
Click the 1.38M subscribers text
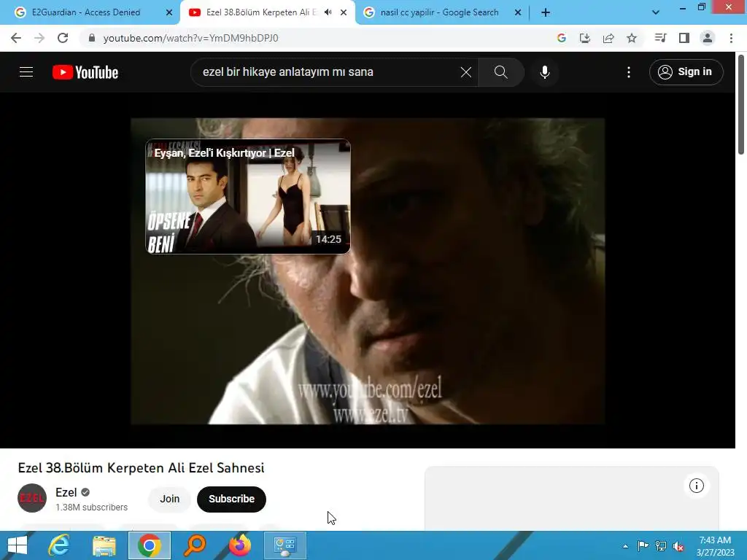click(91, 507)
